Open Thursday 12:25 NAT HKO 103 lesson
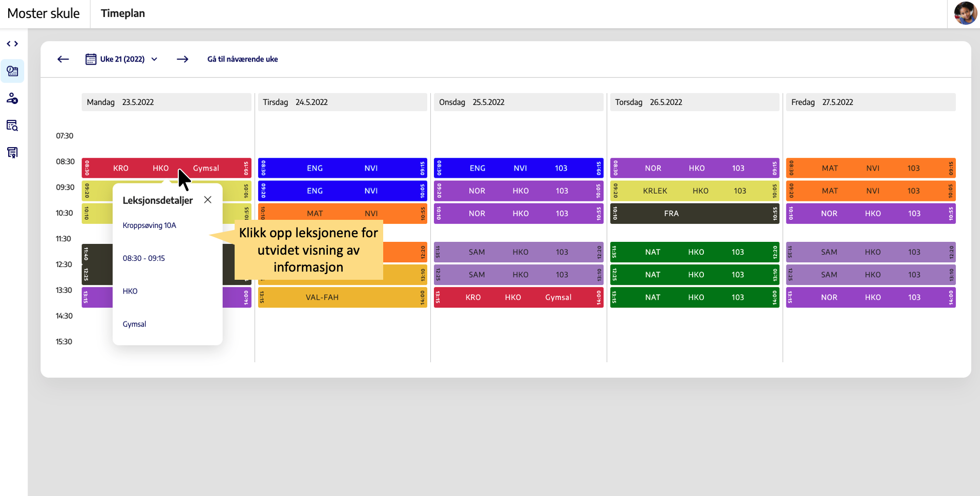Screen dimensions: 980x496 pos(695,275)
